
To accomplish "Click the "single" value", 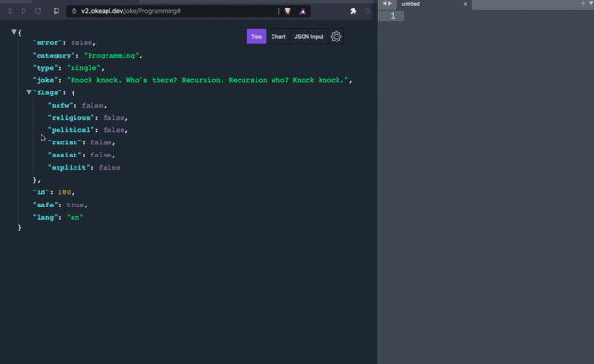I will pyautogui.click(x=84, y=68).
